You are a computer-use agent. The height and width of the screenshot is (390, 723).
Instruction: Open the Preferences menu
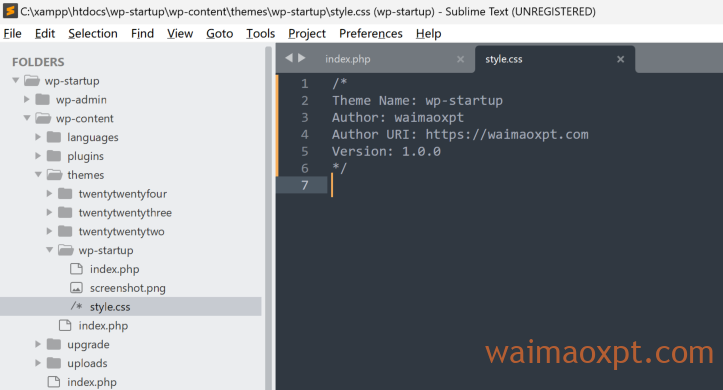(371, 34)
